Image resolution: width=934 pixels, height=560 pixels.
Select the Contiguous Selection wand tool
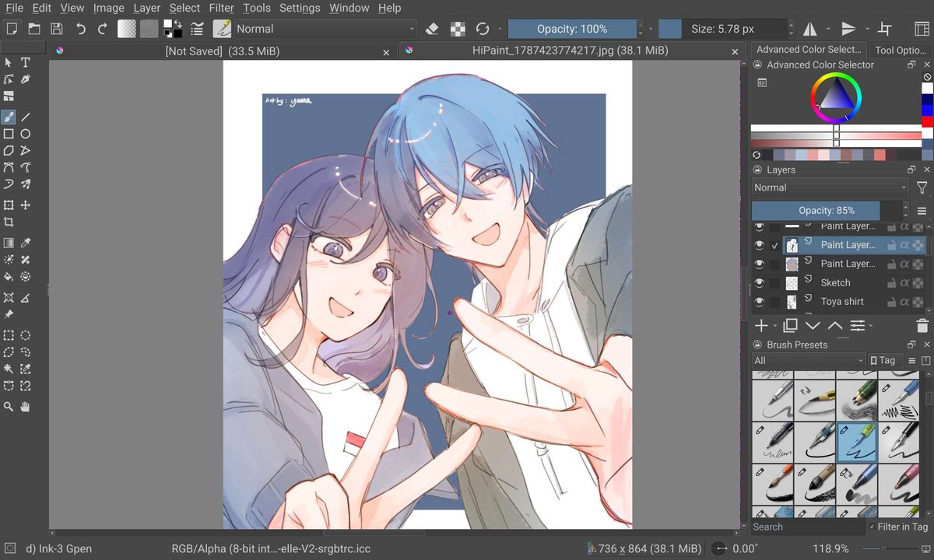[9, 369]
